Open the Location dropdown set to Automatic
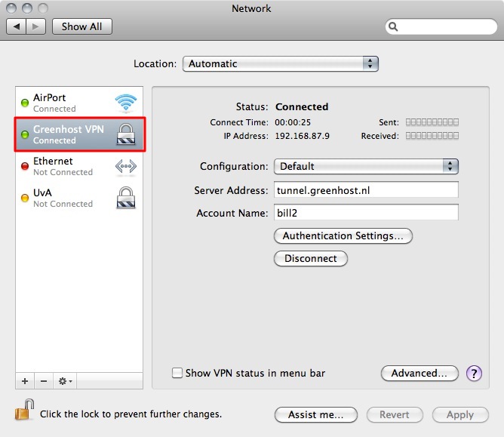 (280, 64)
